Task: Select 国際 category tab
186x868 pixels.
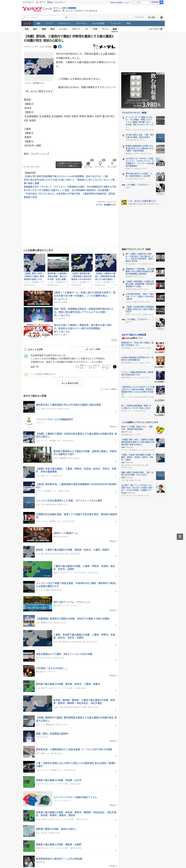Action: pos(44,29)
